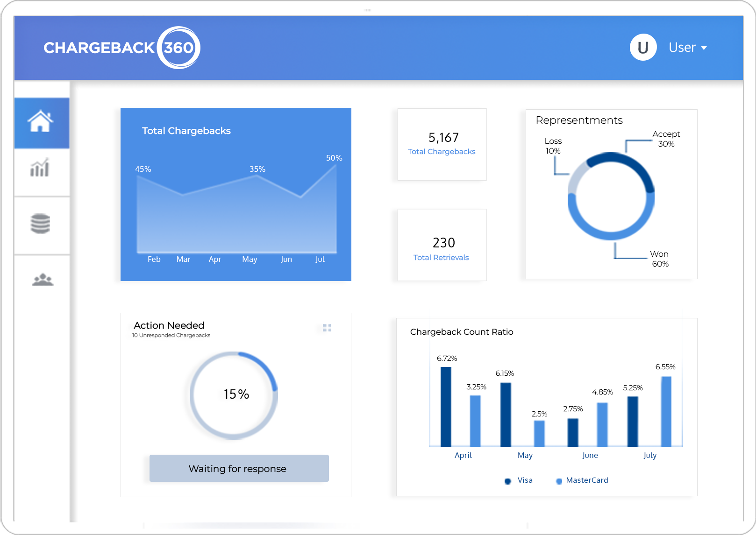Open the users group sidebar icon
756x535 pixels.
coord(43,280)
